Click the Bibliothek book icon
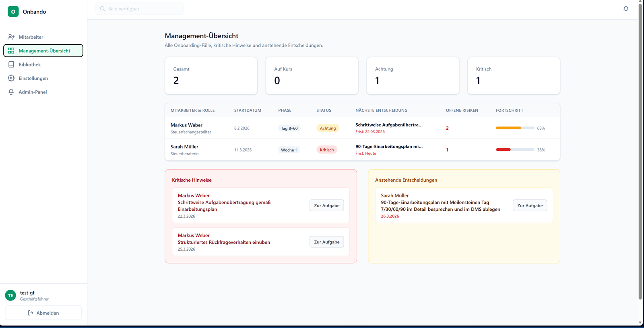The image size is (644, 328). (x=11, y=64)
